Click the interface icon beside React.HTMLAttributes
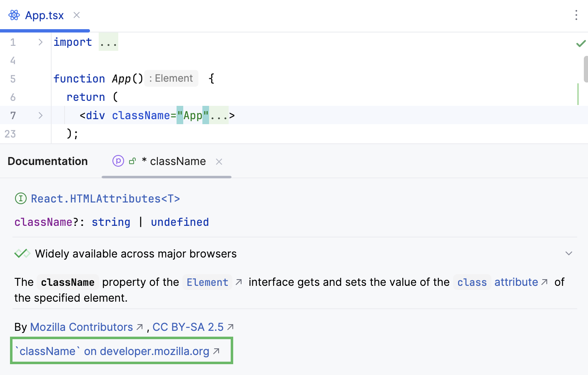 click(20, 199)
